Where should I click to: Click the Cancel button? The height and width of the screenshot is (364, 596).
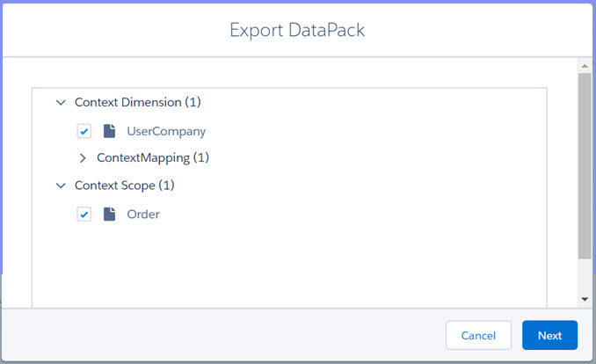[478, 335]
